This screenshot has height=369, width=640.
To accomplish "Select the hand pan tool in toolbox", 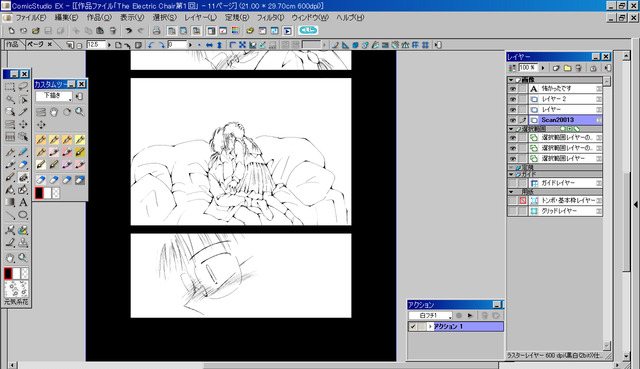I will point(10,258).
